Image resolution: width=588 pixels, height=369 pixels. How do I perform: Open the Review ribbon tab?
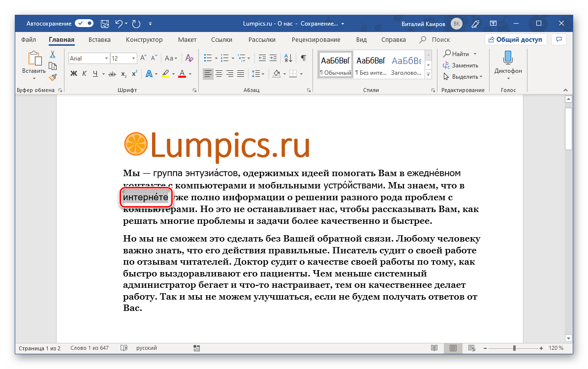(315, 40)
